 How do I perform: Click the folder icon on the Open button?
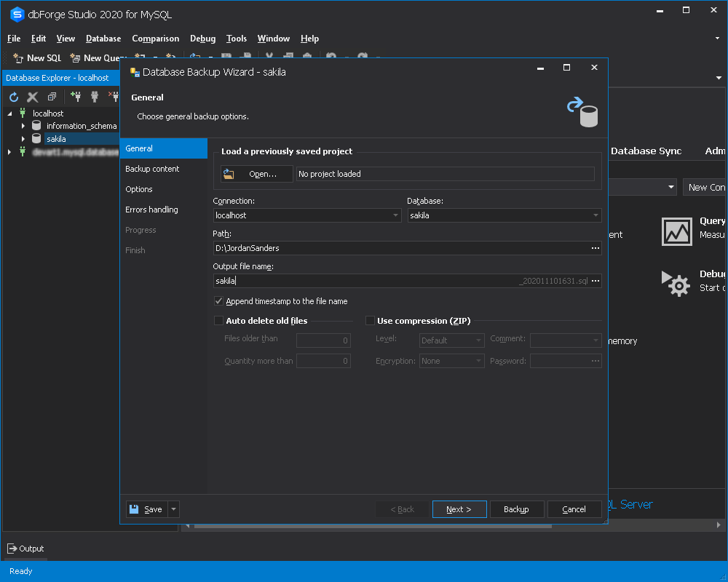tap(229, 174)
